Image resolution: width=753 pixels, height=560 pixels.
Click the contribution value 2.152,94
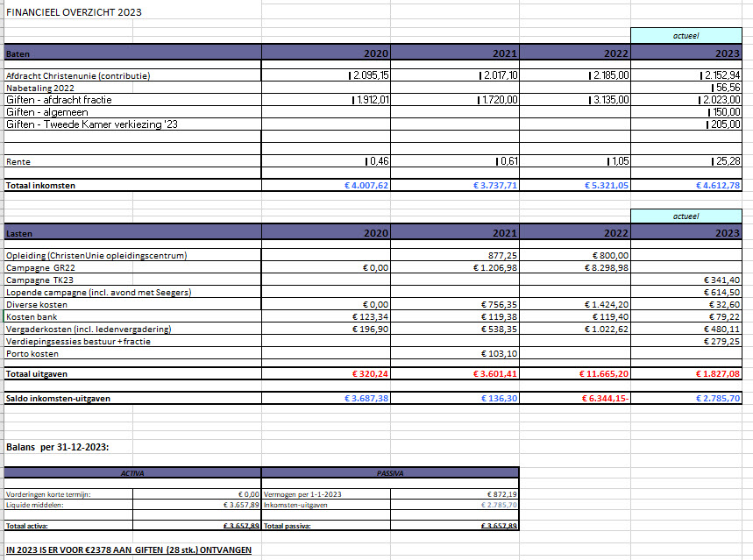[721, 75]
